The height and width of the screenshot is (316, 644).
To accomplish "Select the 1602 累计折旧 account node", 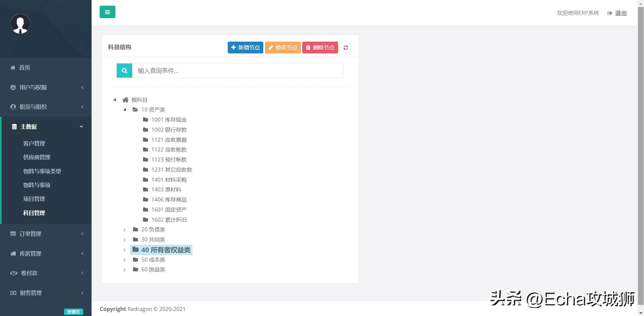I will tap(169, 220).
